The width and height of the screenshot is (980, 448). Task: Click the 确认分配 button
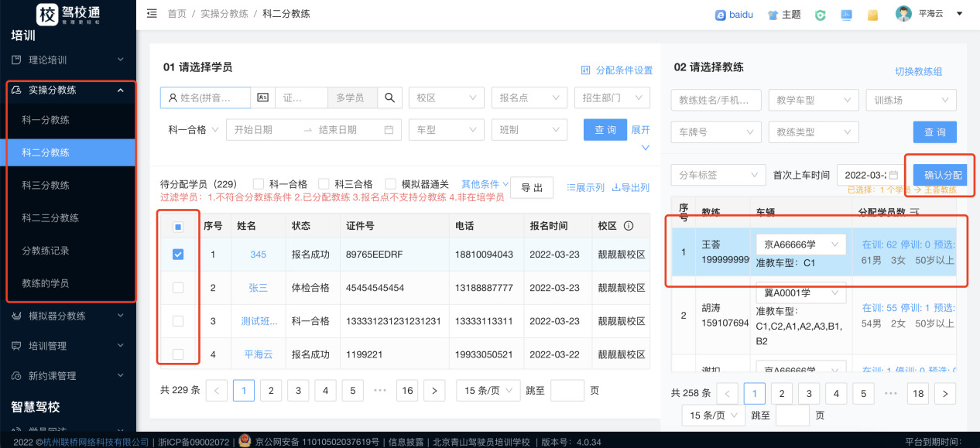click(x=942, y=175)
